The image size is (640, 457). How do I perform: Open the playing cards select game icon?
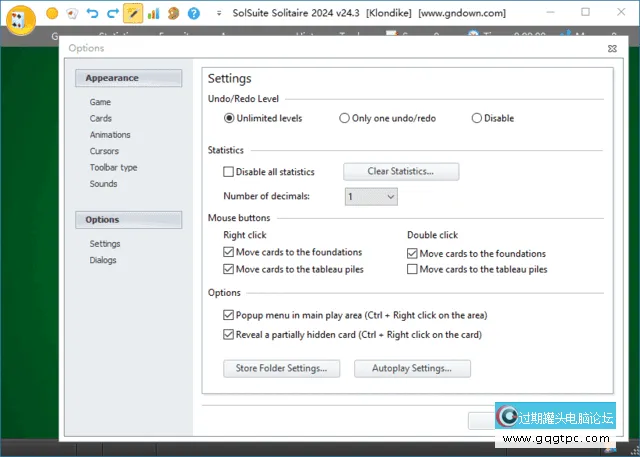click(71, 14)
